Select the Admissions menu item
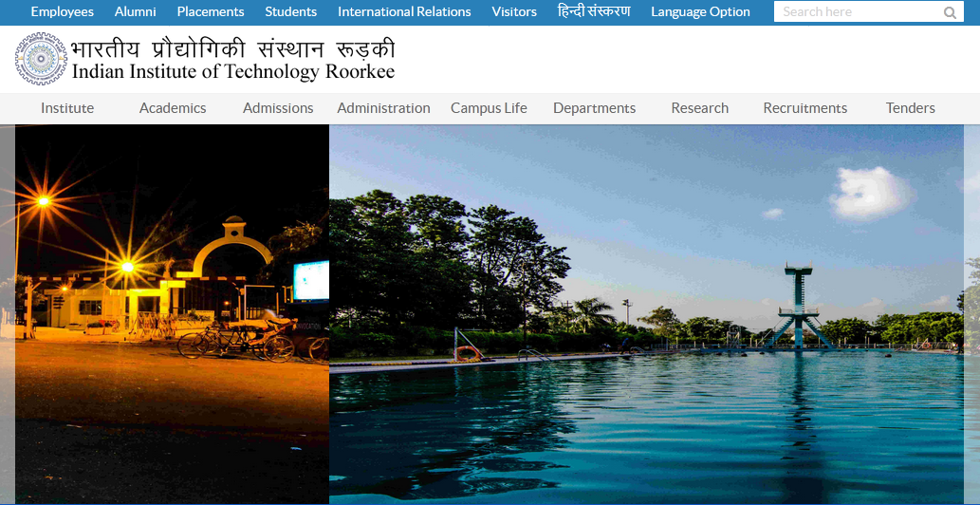 [x=278, y=108]
